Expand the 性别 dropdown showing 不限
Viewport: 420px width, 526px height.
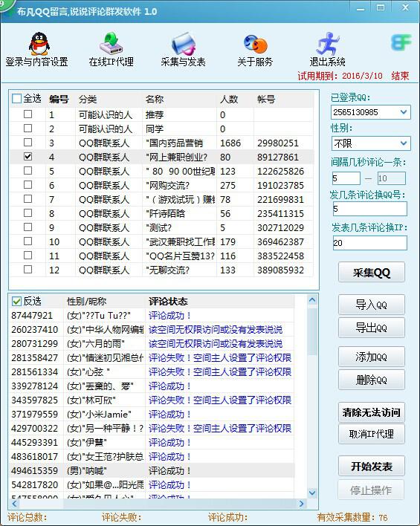point(404,143)
